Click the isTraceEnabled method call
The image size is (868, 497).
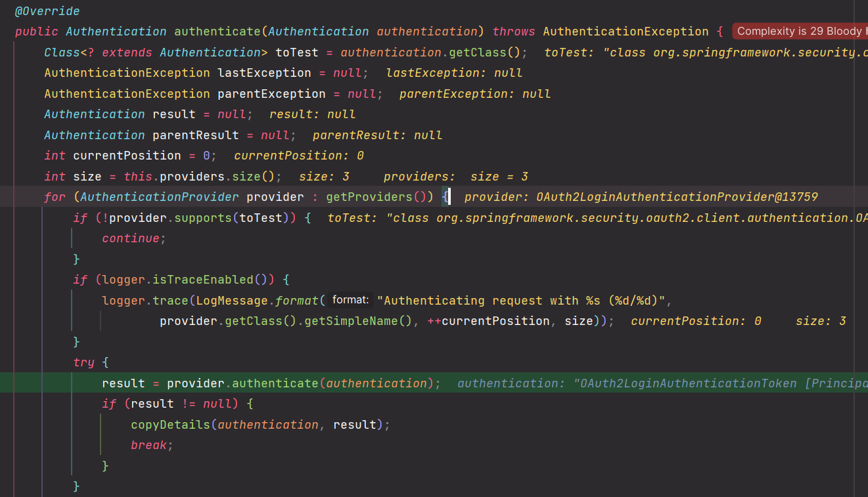(x=203, y=280)
